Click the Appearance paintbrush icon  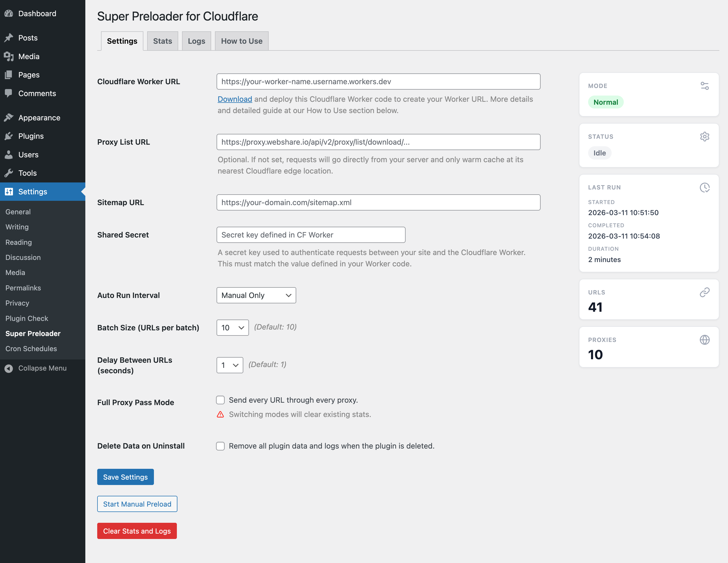[9, 118]
